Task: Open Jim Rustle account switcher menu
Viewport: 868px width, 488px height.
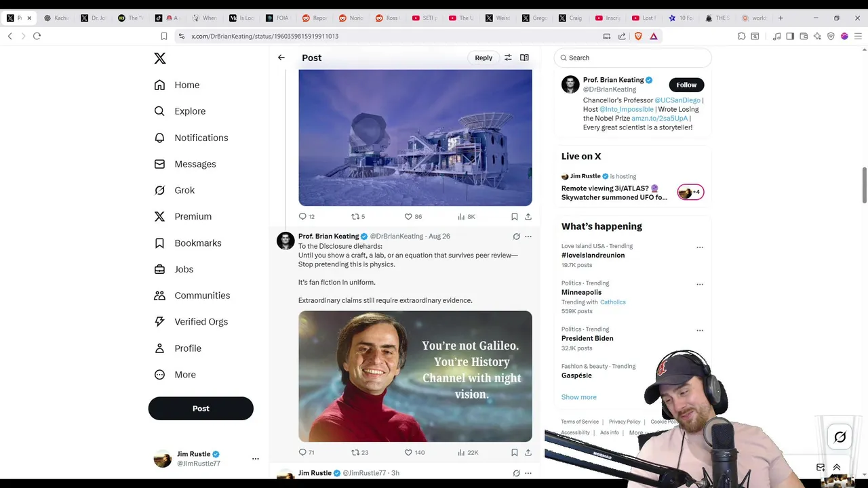Action: coord(255,459)
